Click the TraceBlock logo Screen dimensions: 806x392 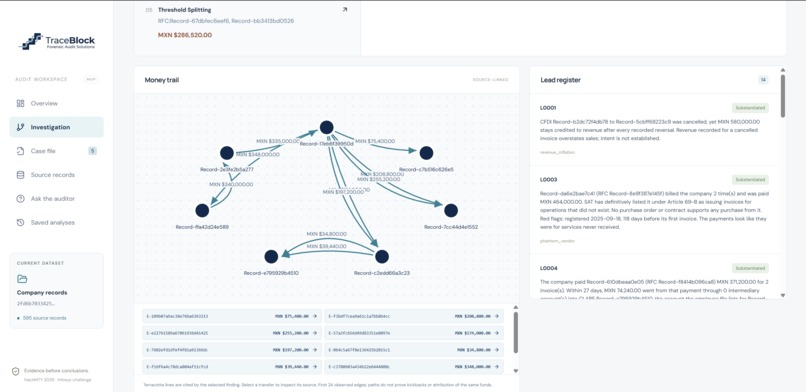pyautogui.click(x=57, y=42)
